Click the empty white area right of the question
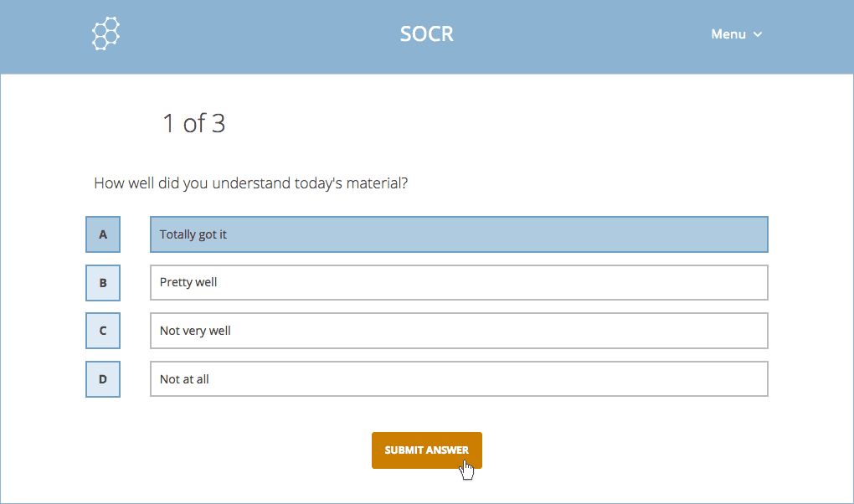The width and height of the screenshot is (854, 504). click(x=603, y=183)
